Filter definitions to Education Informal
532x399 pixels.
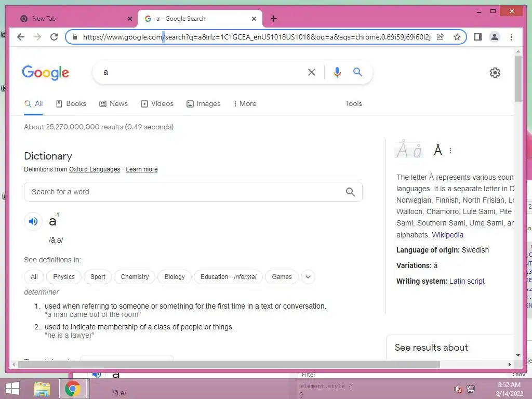[229, 277]
